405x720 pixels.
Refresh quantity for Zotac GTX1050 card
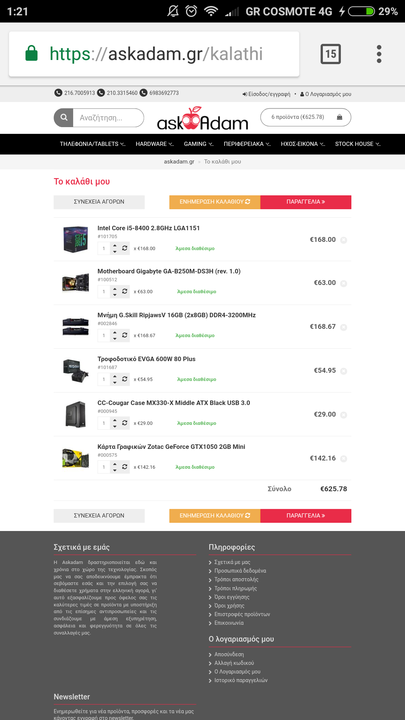(125, 467)
